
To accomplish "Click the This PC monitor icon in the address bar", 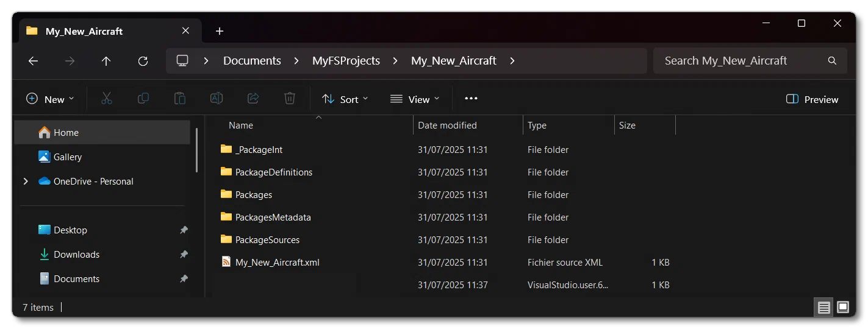I will 182,61.
